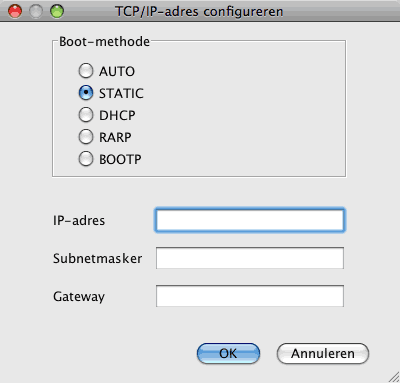Click the Subnetmasker text field

point(250,258)
